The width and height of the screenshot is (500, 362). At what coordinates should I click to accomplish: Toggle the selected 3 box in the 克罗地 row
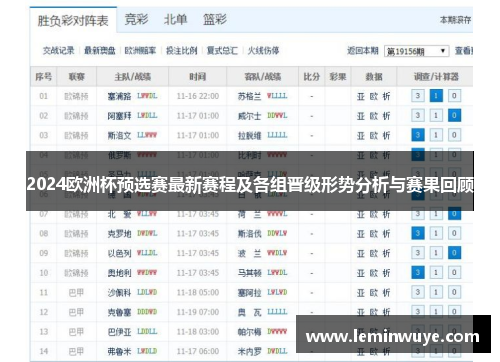[418, 233]
